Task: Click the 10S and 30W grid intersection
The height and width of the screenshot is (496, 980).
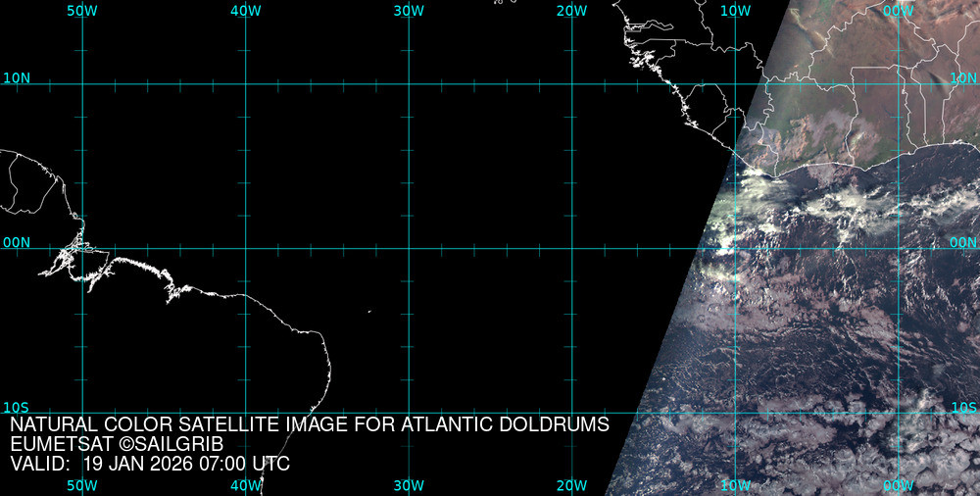Action: click(x=409, y=413)
